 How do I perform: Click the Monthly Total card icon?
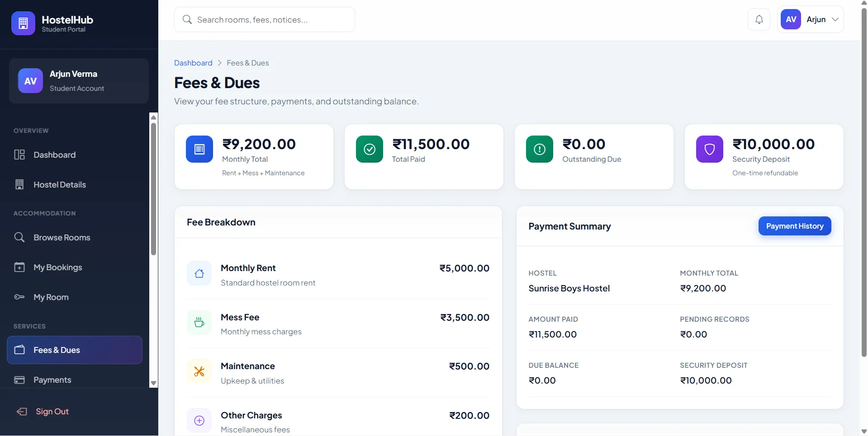pos(199,149)
